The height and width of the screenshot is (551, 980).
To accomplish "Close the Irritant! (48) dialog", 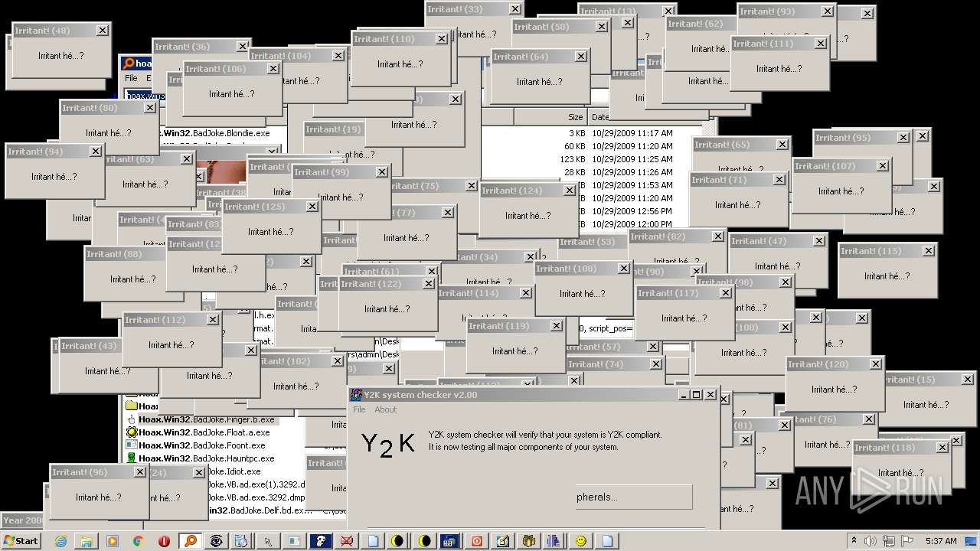I will coord(103,31).
